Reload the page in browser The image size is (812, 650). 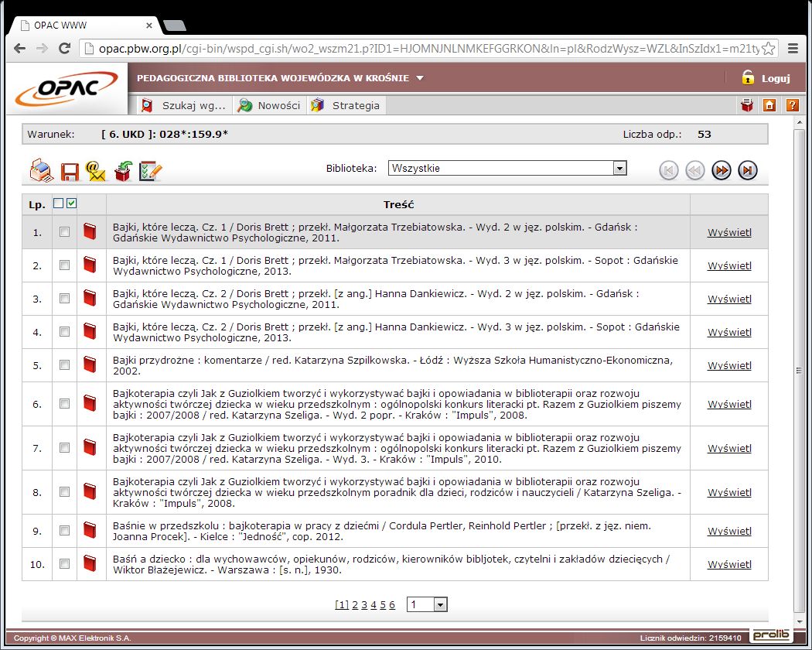pos(65,49)
